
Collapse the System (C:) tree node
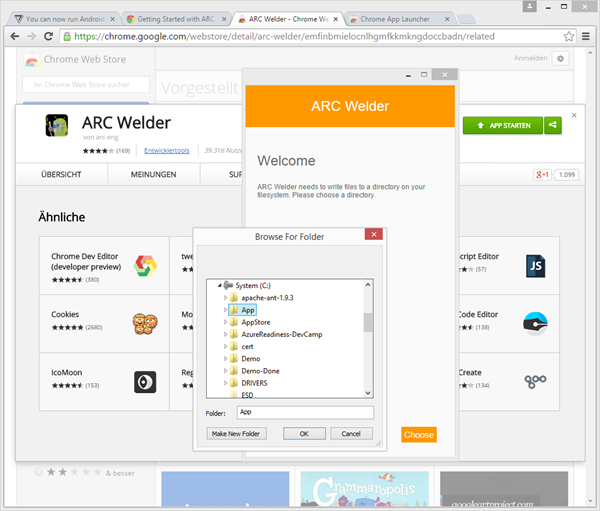220,285
